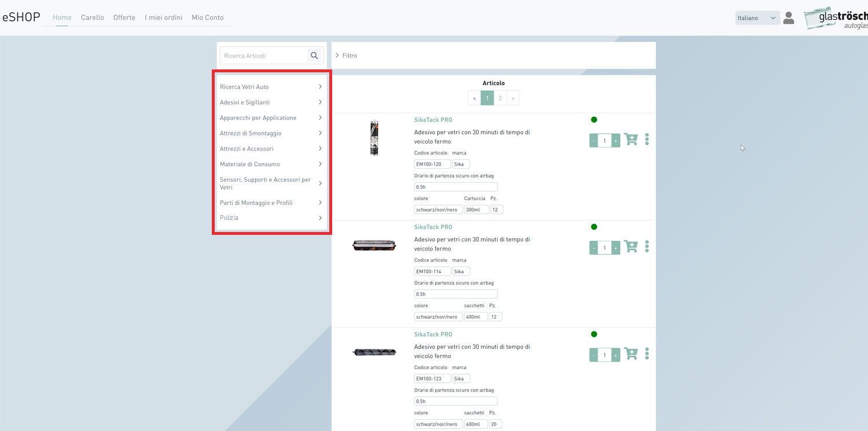Open more options for EM100-120
Viewport: 868px width, 431px height.
click(x=647, y=139)
